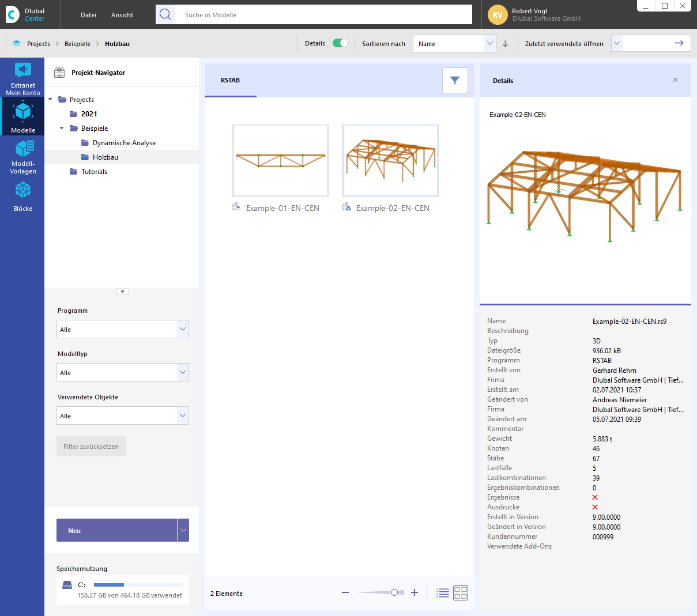
Task: Open the Modelle section in the sidebar
Action: [x=22, y=115]
